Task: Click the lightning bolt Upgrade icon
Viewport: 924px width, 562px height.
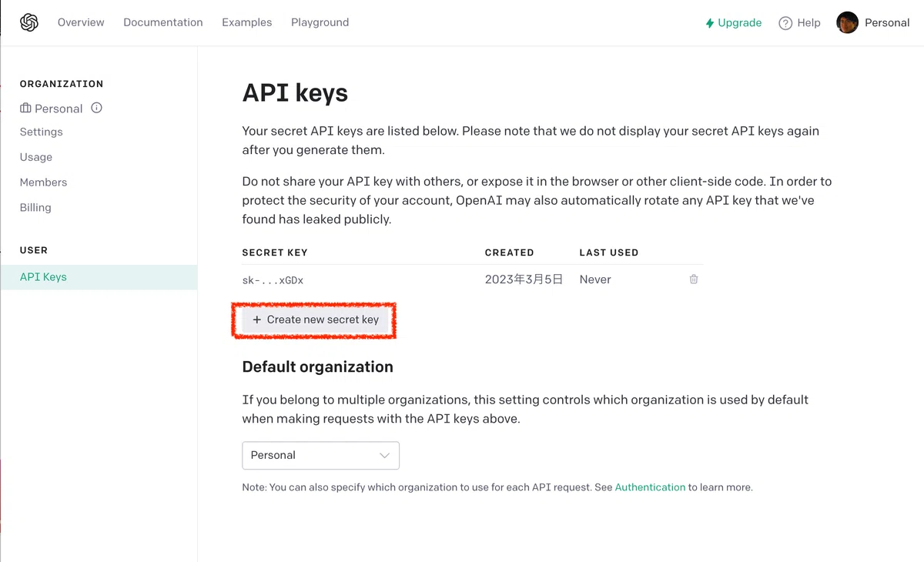Action: click(x=710, y=23)
